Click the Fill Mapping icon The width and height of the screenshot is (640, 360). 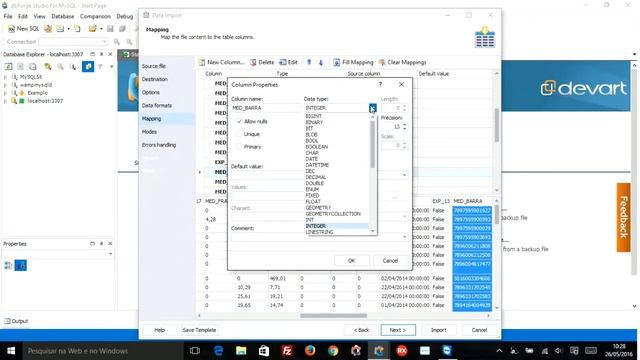coord(336,62)
